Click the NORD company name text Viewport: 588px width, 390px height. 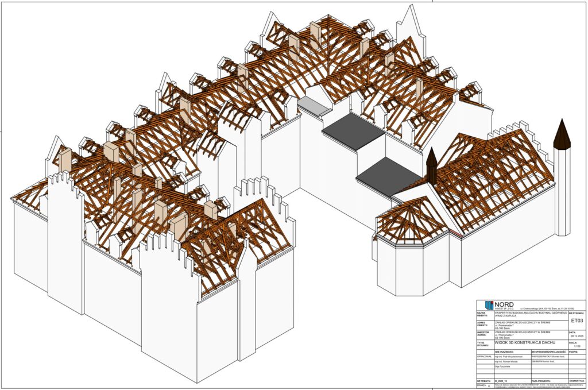tap(504, 304)
